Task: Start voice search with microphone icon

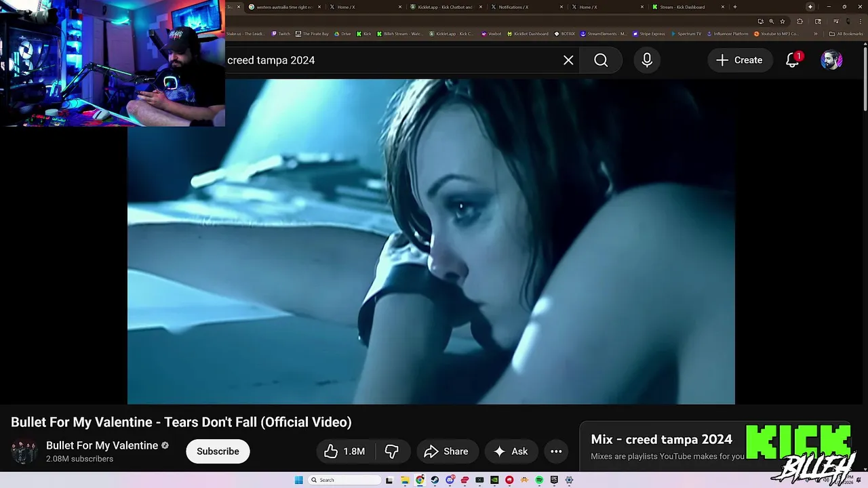Action: tap(647, 60)
